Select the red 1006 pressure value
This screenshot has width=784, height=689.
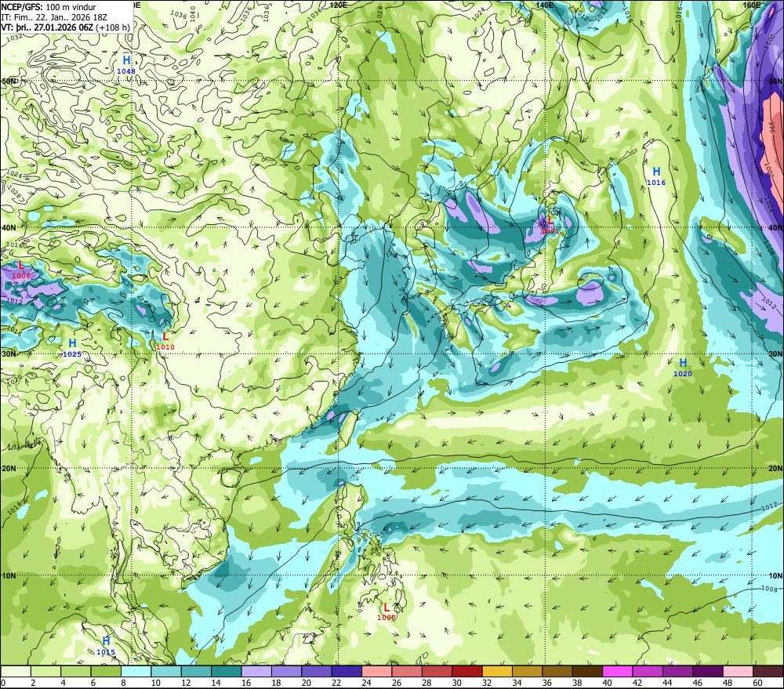(21, 276)
